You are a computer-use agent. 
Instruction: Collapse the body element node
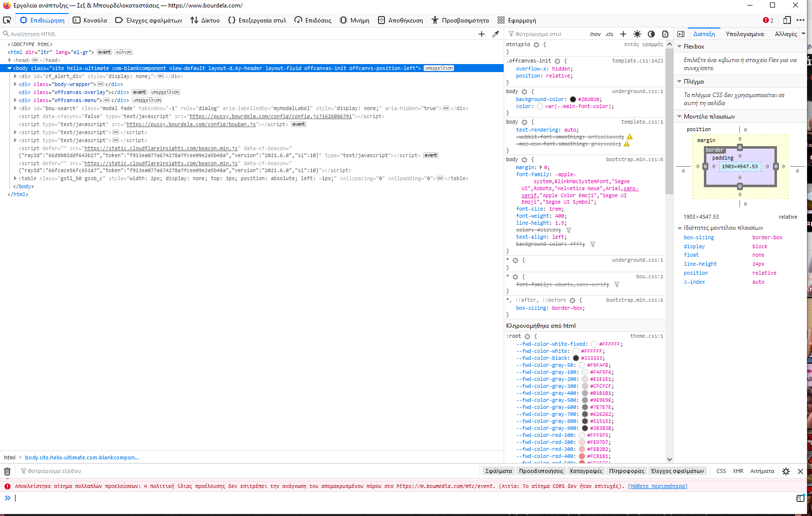pyautogui.click(x=10, y=68)
